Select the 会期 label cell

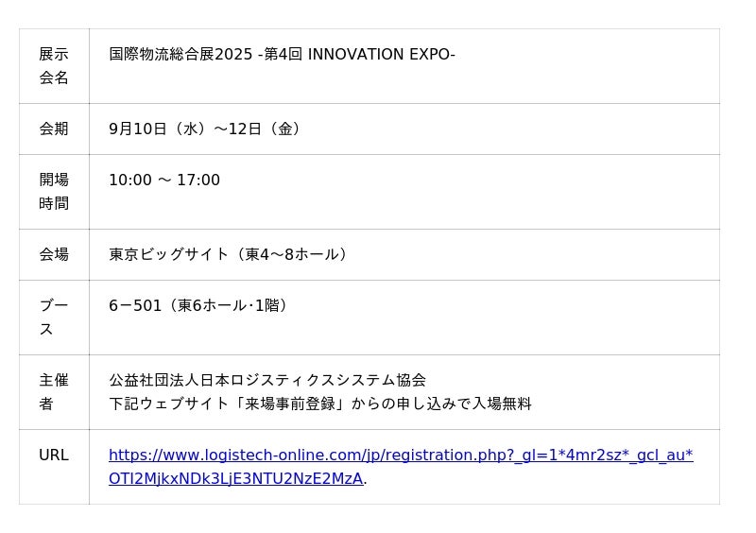pos(54,129)
